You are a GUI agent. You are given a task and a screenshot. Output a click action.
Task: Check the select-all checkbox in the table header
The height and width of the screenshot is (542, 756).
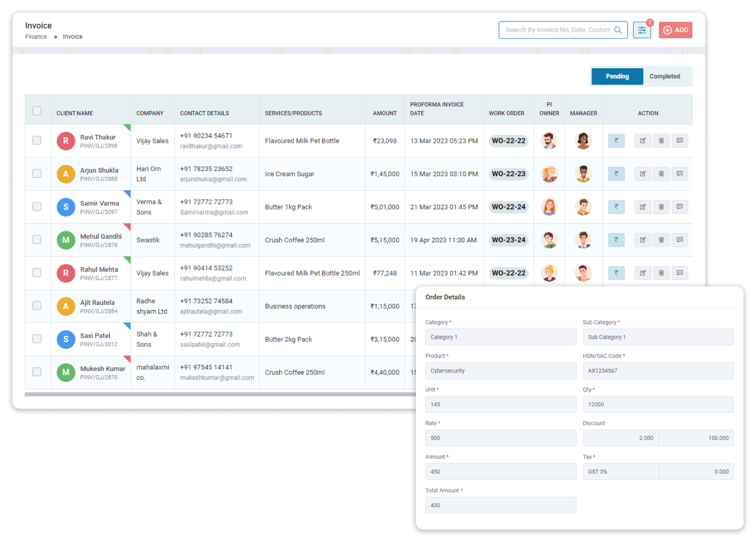coord(37,111)
